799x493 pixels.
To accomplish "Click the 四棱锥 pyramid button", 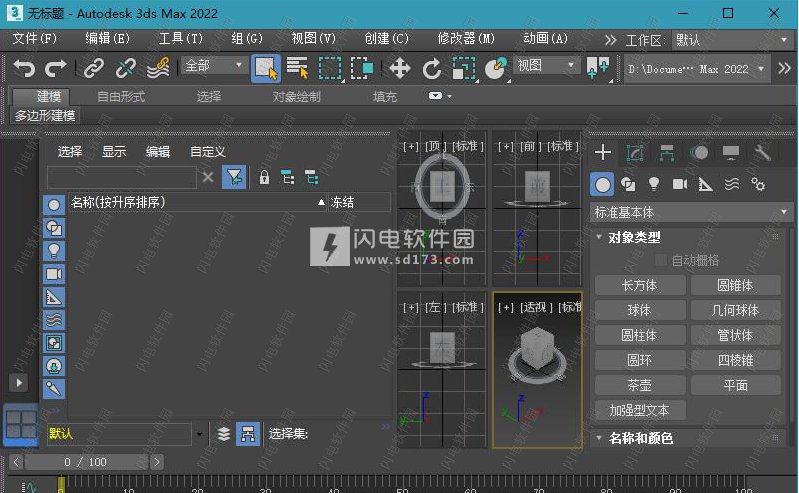I will (736, 360).
